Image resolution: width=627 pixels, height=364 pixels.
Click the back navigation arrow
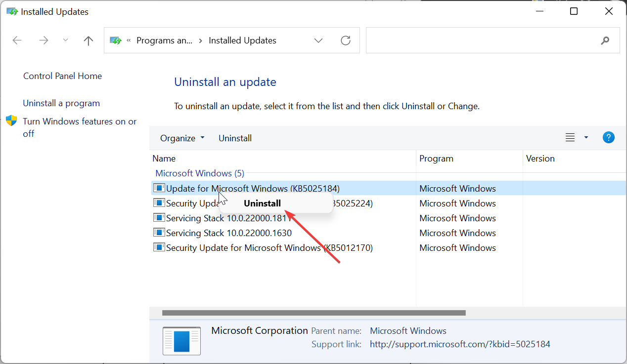pos(17,40)
